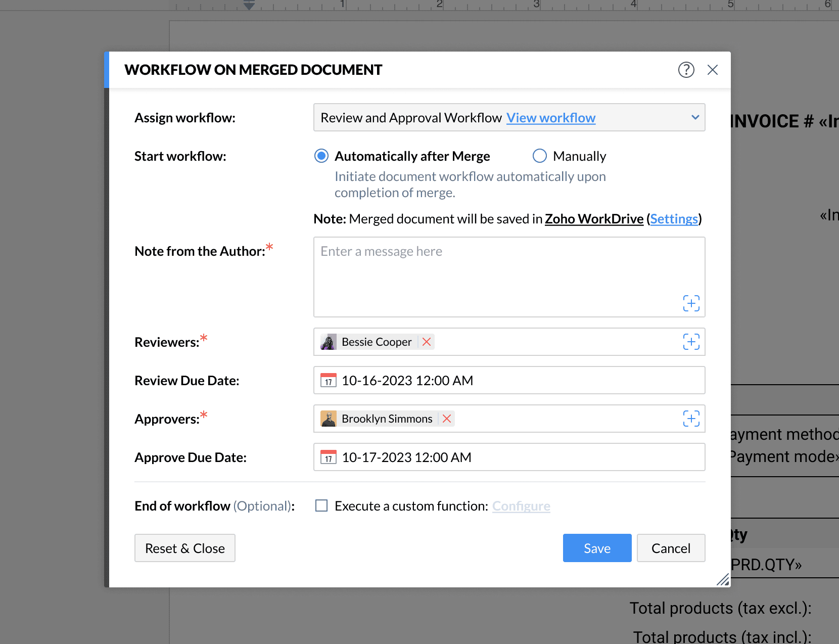This screenshot has height=644, width=839.
Task: Enable Execute a custom function checkbox
Action: (x=321, y=505)
